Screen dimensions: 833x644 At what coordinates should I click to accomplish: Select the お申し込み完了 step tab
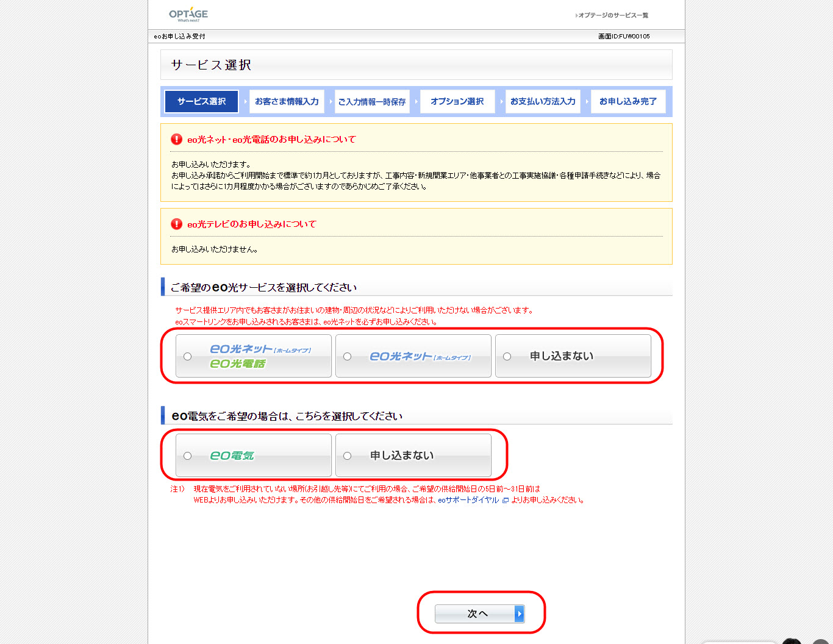point(628,101)
